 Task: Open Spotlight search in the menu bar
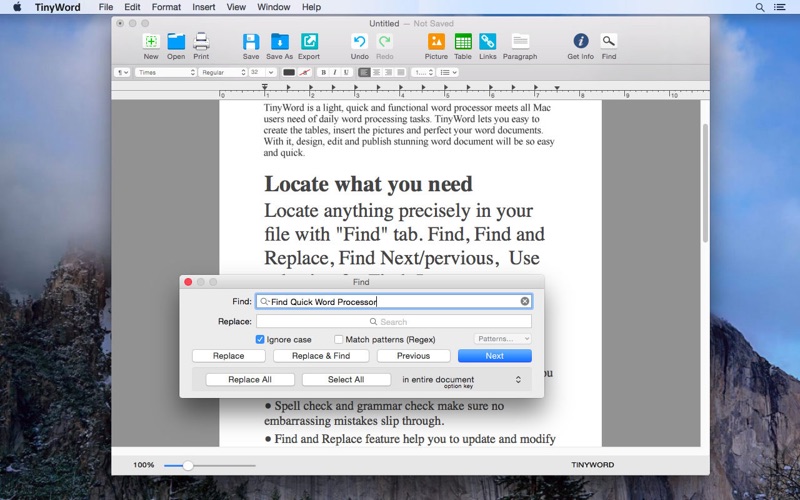760,7
